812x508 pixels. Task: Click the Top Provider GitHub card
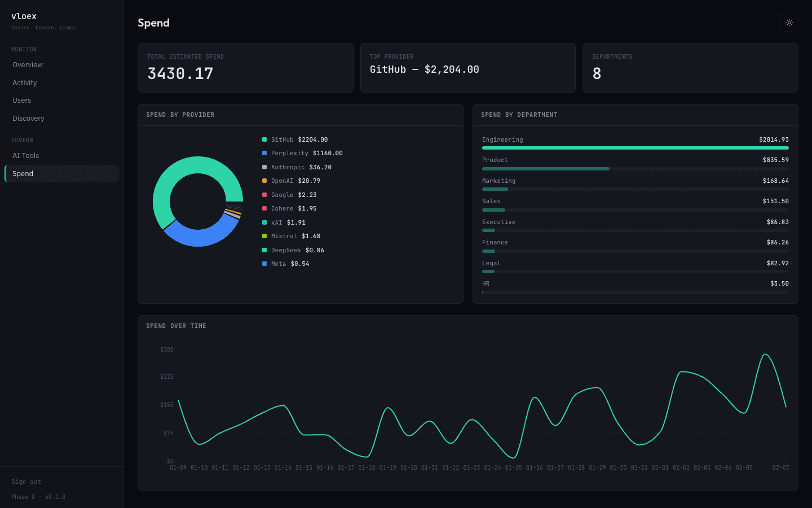467,68
